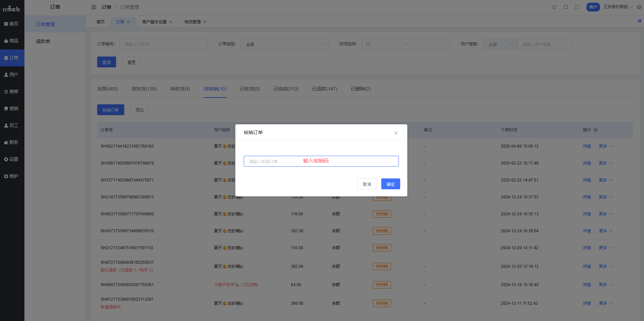Expand 更多 for the 2024-12-18 order
The width and height of the screenshot is (644, 321).
605,285
